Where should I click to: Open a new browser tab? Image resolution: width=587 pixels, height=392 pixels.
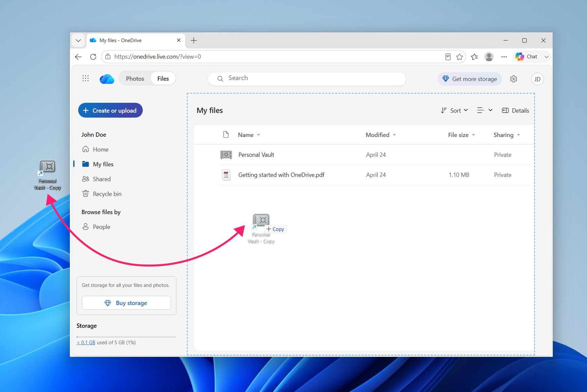coord(194,40)
